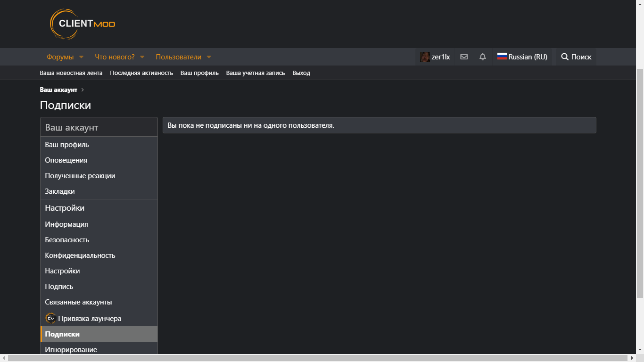Screen dimensions: 644x362
Task: Click the zer1lx user avatar
Action: click(x=425, y=57)
